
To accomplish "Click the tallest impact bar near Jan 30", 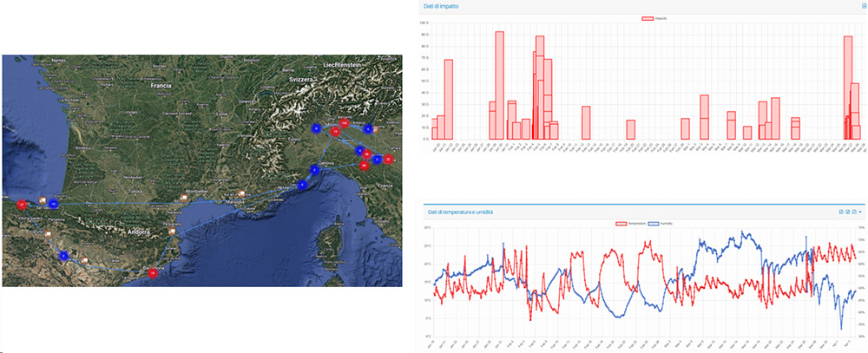I will coord(499,85).
